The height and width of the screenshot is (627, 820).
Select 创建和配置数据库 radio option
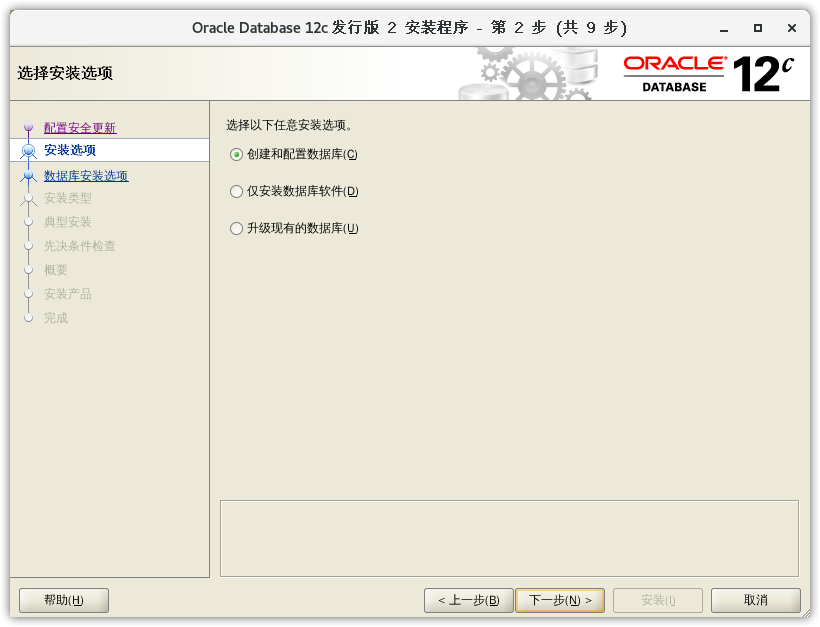pyautogui.click(x=237, y=154)
